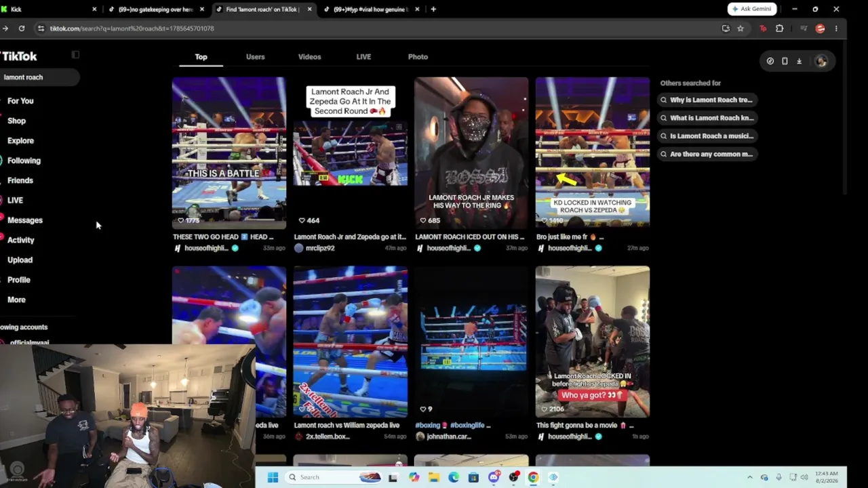Open 'Who ya got?' locker room video
The width and height of the screenshot is (868, 488).
[593, 342]
